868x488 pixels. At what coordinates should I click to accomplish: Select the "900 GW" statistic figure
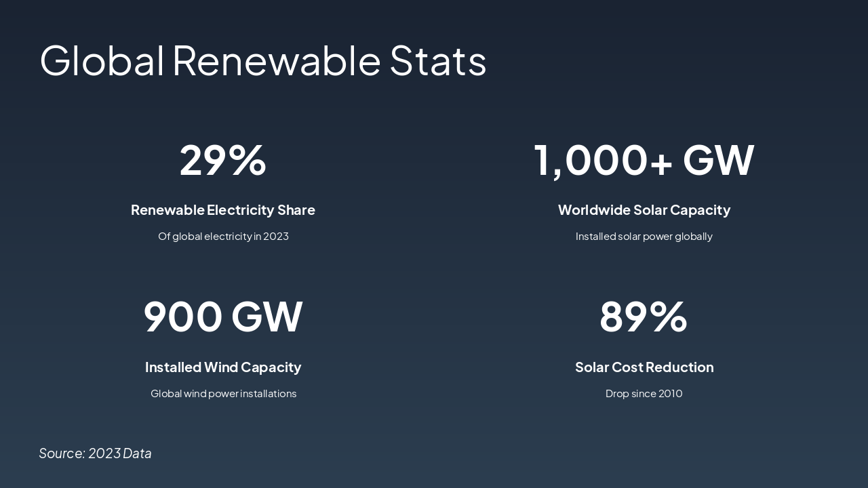(223, 317)
